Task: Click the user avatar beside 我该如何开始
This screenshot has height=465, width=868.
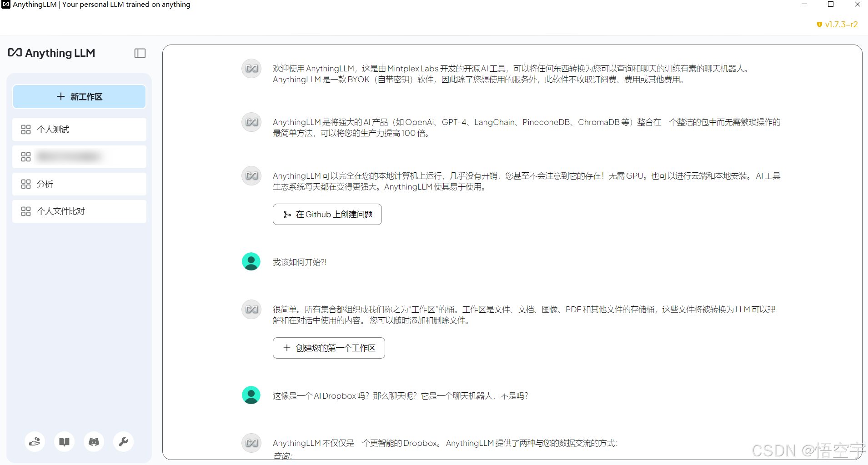Action: pyautogui.click(x=251, y=261)
